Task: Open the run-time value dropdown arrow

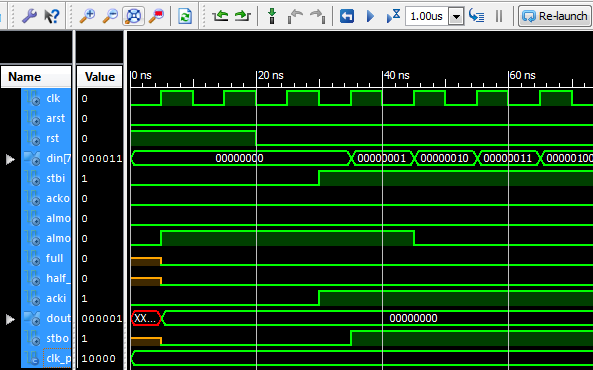Action: tap(456, 16)
